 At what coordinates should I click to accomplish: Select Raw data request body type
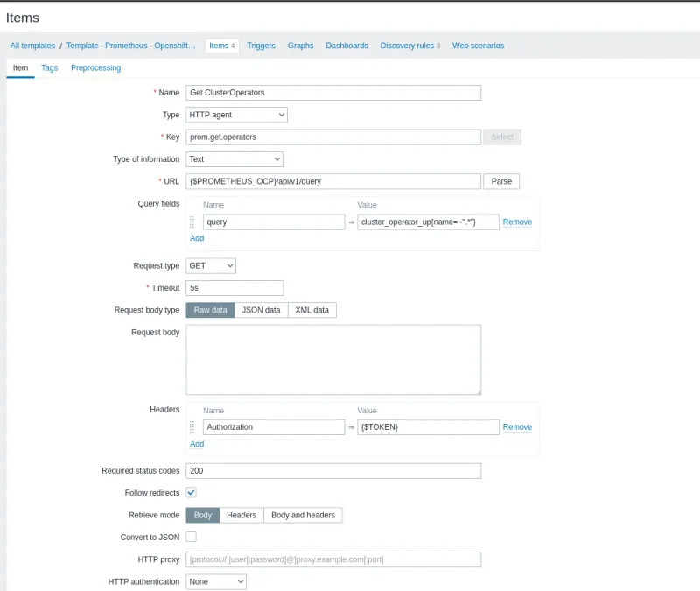[210, 310]
